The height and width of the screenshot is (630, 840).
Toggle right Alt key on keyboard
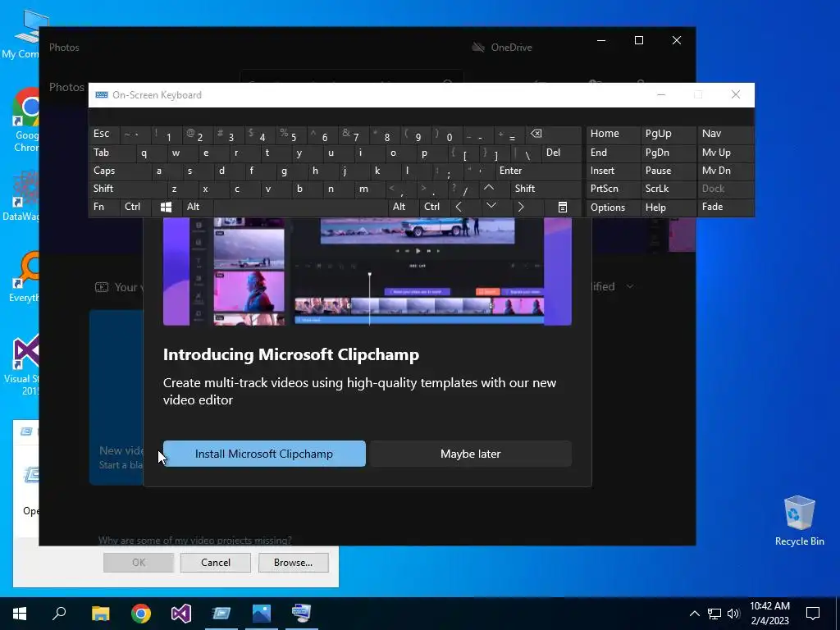pos(402,207)
